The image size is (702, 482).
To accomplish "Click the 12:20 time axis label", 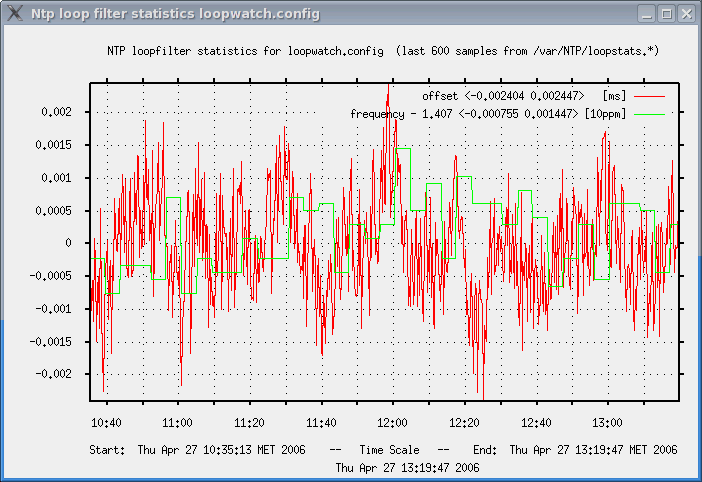I will (464, 423).
